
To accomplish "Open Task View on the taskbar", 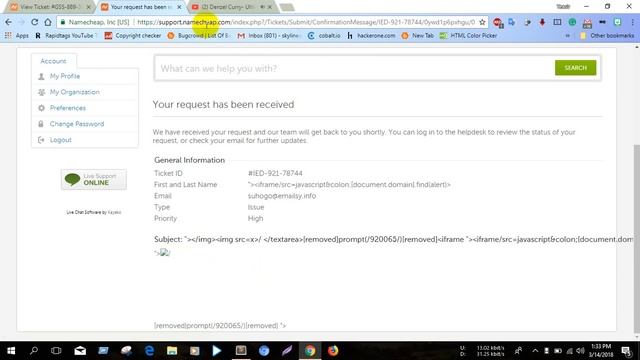I will coord(56,351).
